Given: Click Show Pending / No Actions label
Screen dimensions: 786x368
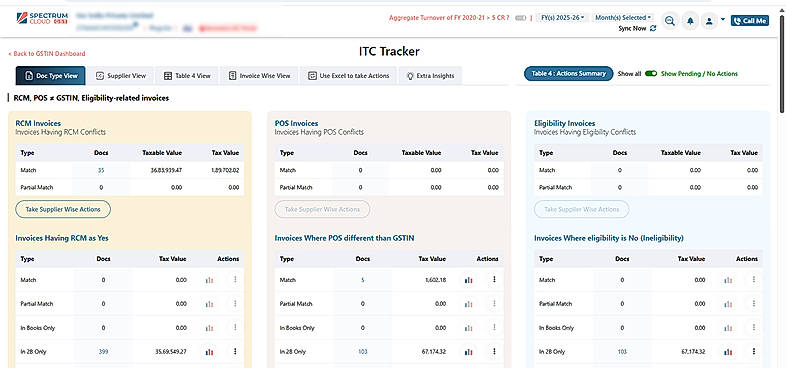Looking at the screenshot, I should click(699, 74).
